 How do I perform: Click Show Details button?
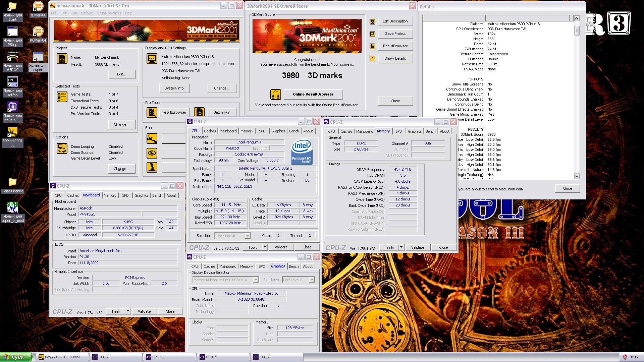tap(395, 59)
